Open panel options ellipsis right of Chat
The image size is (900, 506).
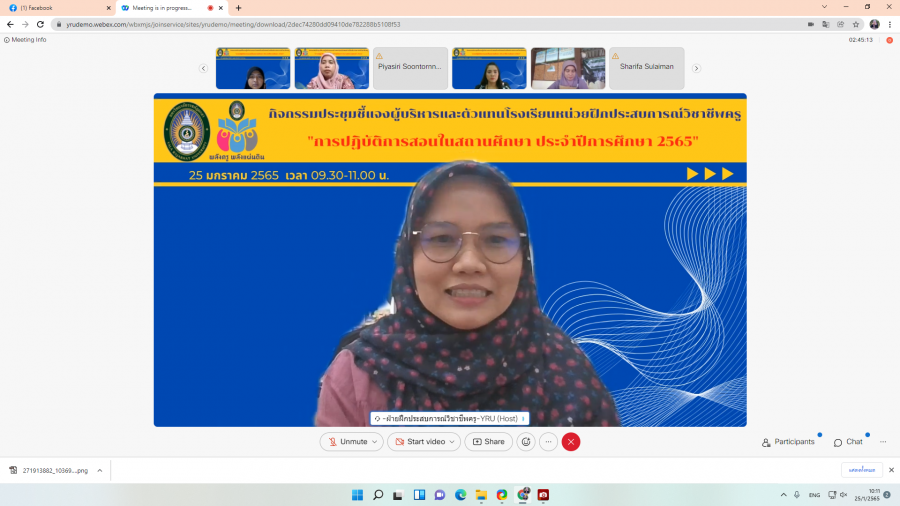pyautogui.click(x=883, y=442)
